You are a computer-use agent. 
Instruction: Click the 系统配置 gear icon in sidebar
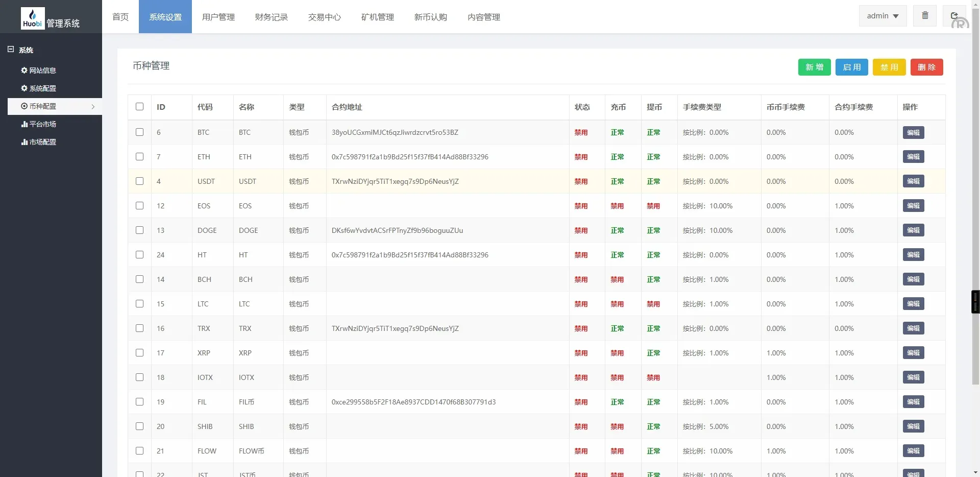click(23, 88)
